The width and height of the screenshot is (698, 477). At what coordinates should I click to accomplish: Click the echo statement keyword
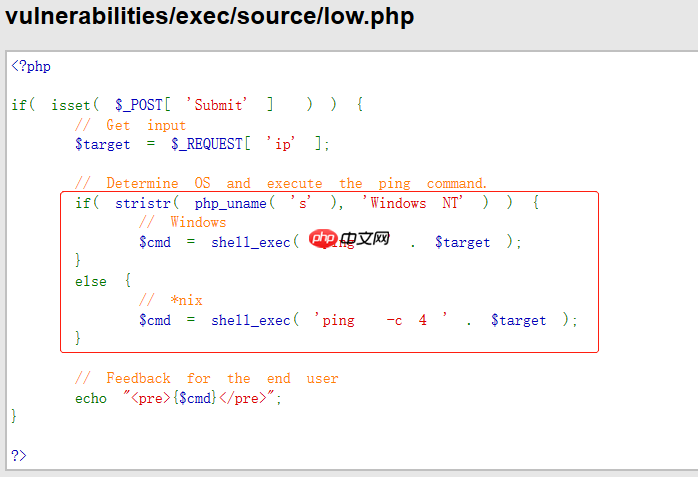point(91,398)
